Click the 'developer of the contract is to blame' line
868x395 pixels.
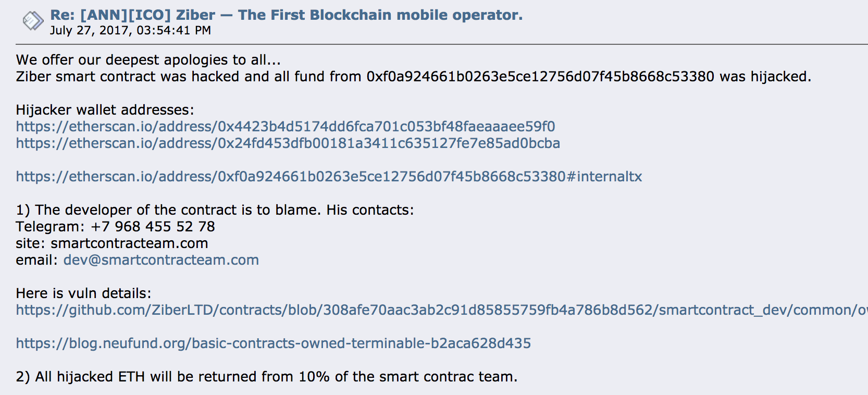[215, 210]
